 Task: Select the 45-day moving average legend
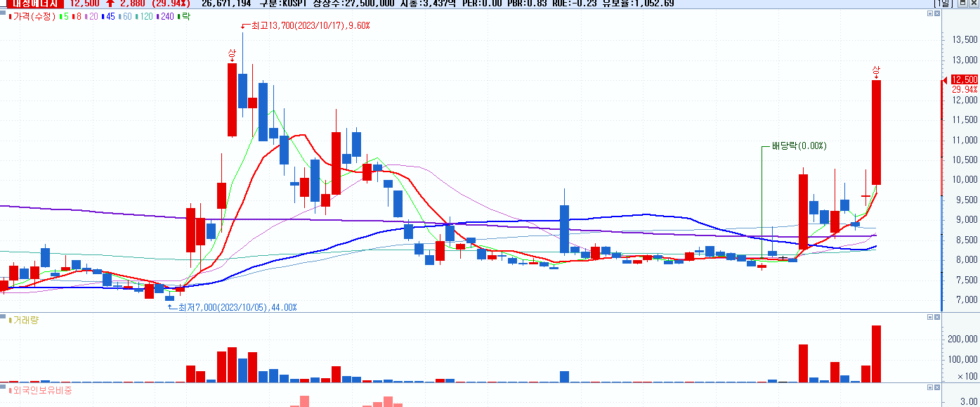click(110, 15)
